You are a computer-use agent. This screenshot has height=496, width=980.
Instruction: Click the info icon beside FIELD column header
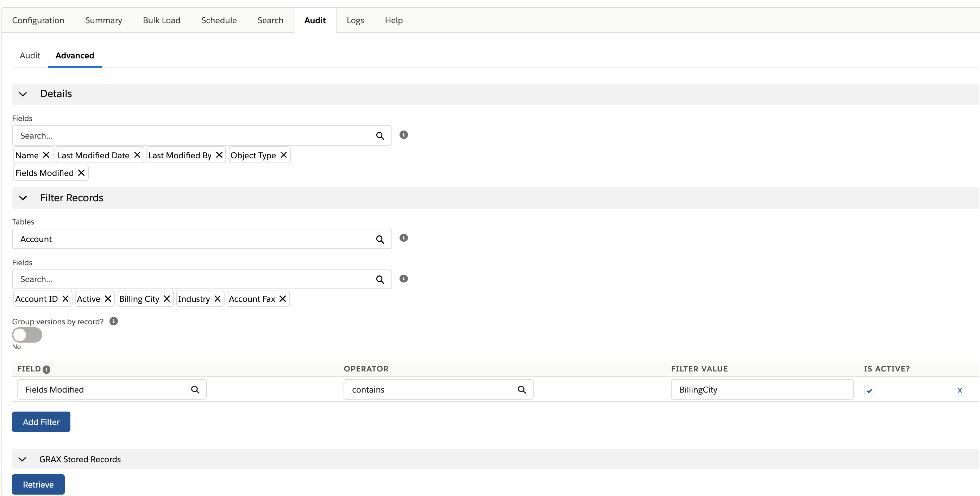46,369
